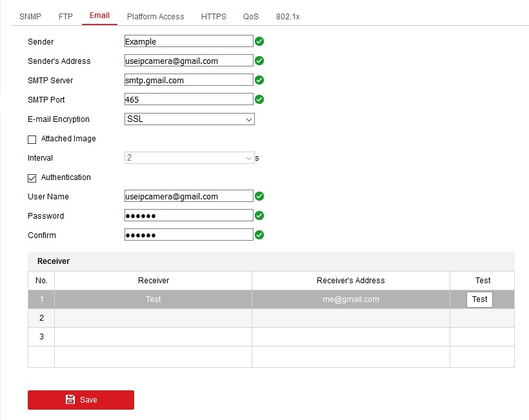Click green checkmark next to User Name
The width and height of the screenshot is (529, 420).
(x=259, y=196)
